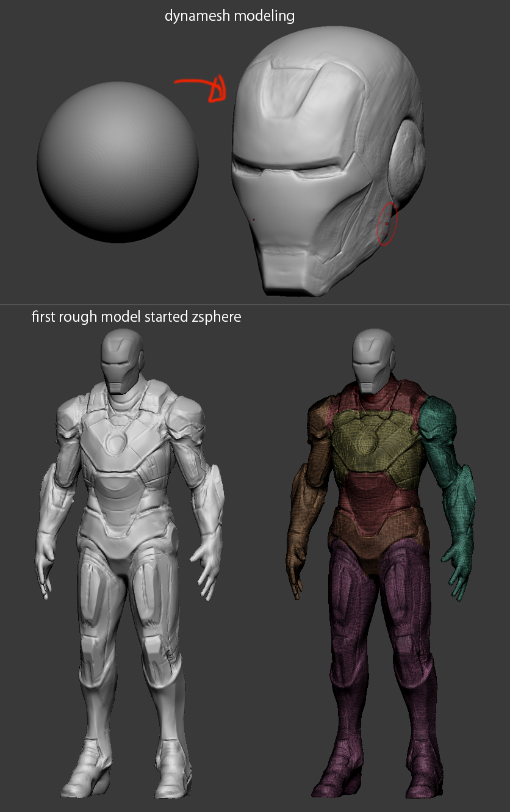Screen dimensions: 510x812
Task: Click the circular chest reactor on gray model
Action: pos(116,444)
